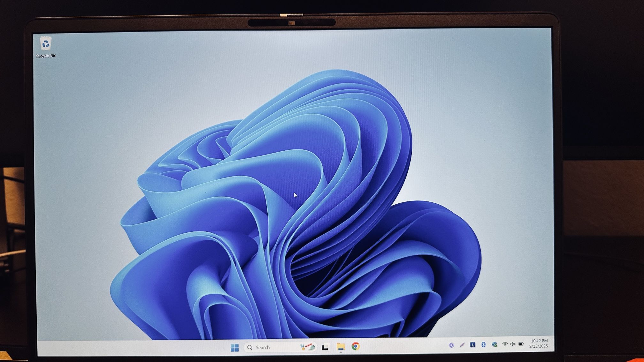Screen dimensions: 644x362
Task: Open the Recycle Bin desktop icon
Action: tap(46, 44)
